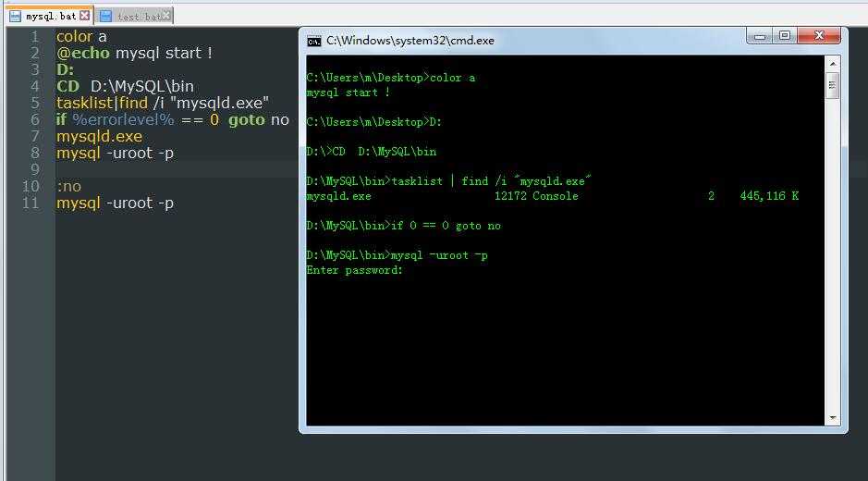Click line number 1 in editor gutter

[34, 37]
